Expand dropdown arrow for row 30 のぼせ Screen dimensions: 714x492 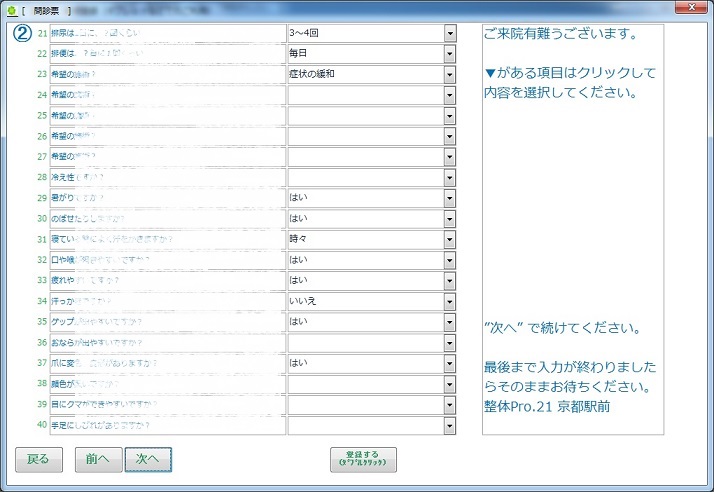[x=450, y=219]
